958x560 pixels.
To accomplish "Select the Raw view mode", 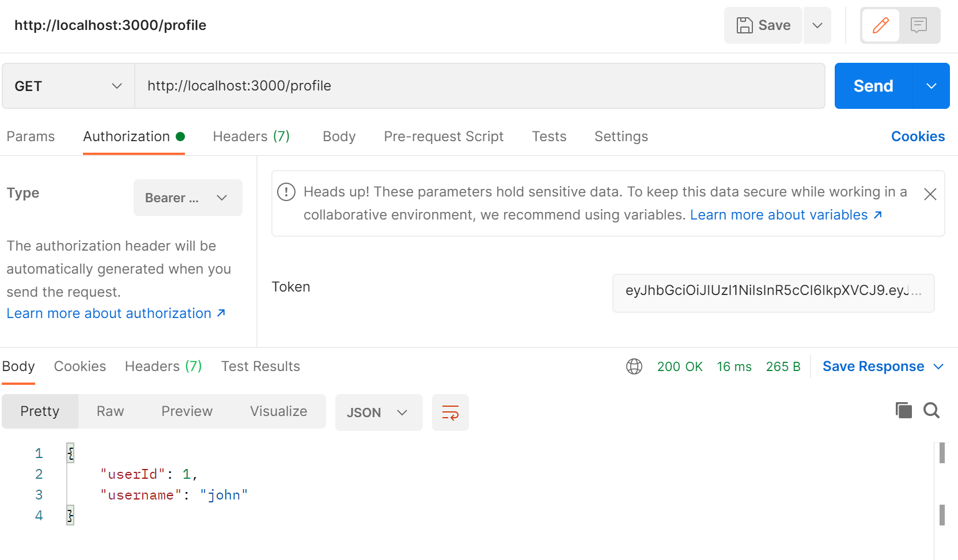I will click(110, 411).
